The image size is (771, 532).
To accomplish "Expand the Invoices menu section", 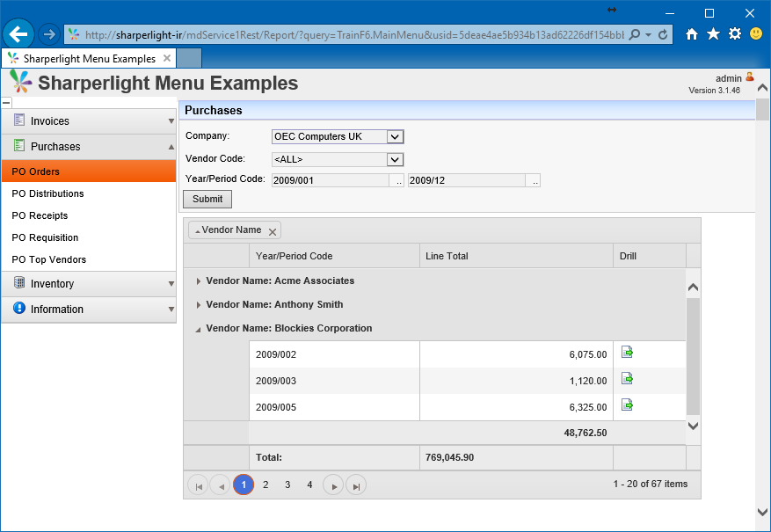I will [x=89, y=121].
